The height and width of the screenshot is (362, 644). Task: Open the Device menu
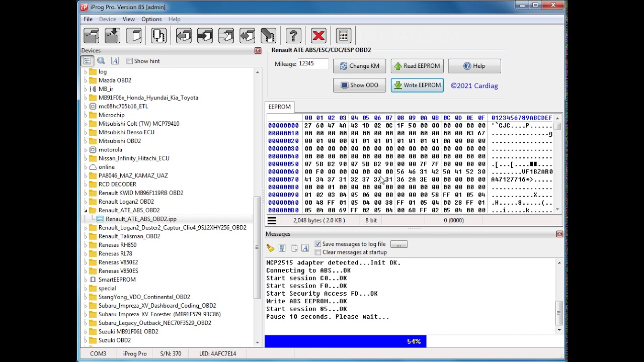pos(107,19)
